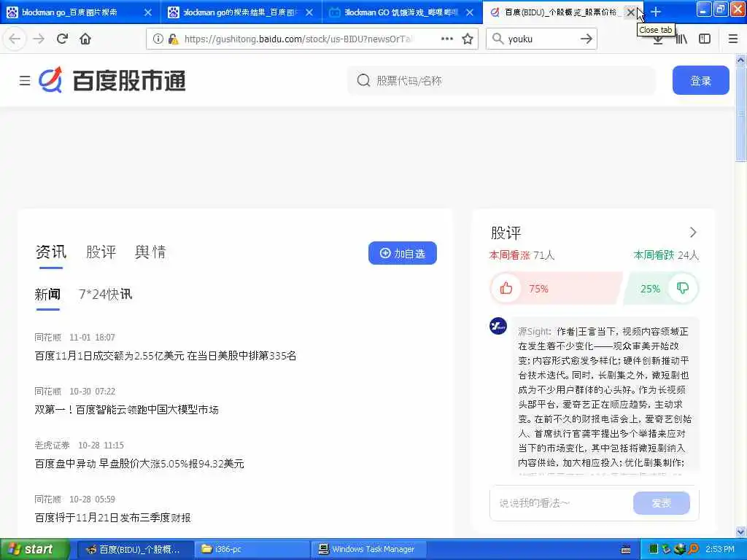747x560 pixels.
Task: Switch to Windows Task Manager in taskbar
Action: pyautogui.click(x=369, y=549)
